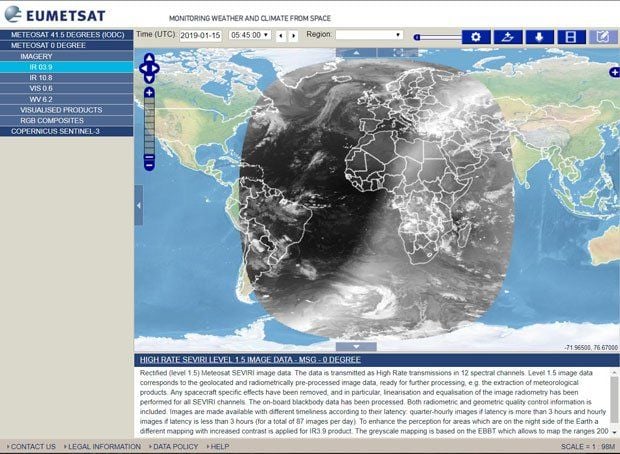
Task: Click the film strip animation icon
Action: (570, 37)
